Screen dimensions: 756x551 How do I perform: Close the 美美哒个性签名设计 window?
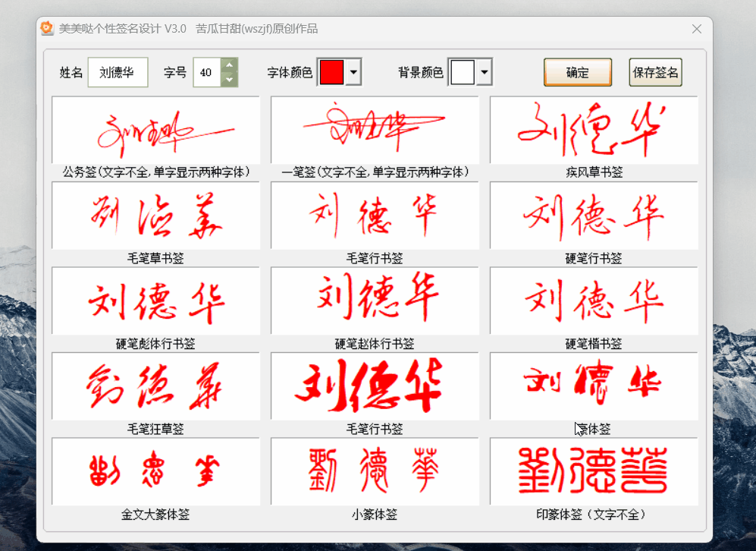point(697,29)
